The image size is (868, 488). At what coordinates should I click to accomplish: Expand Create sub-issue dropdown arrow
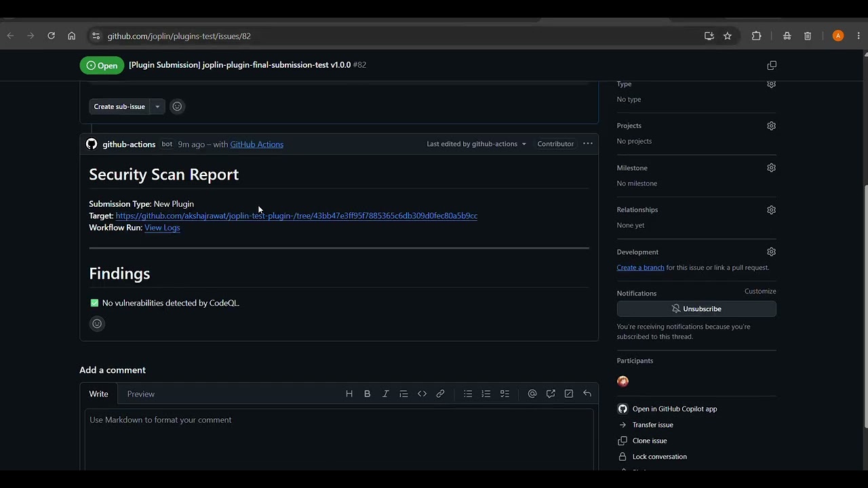[x=157, y=106]
